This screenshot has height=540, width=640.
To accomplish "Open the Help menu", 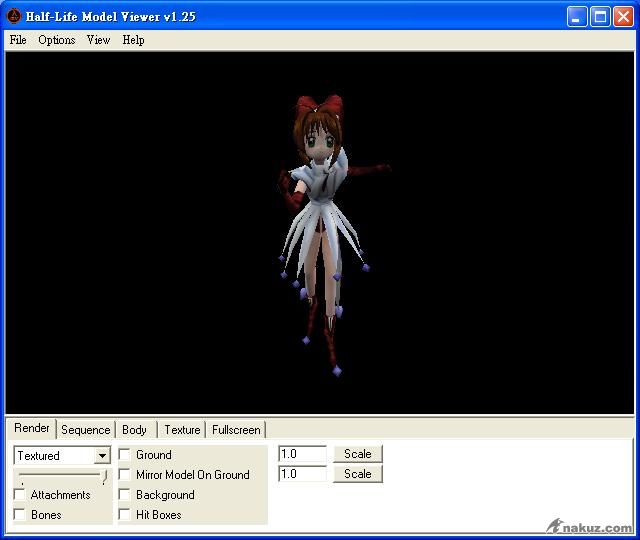I will pos(133,40).
